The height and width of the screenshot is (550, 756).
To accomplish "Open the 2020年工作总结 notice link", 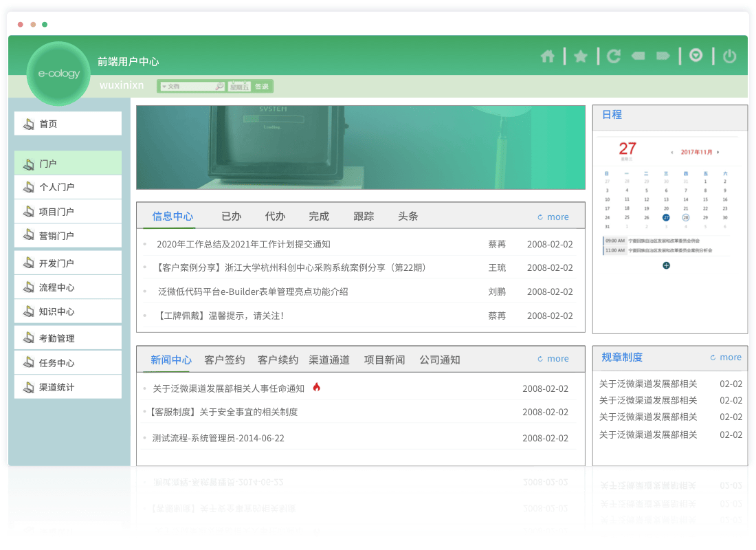I will (x=243, y=244).
